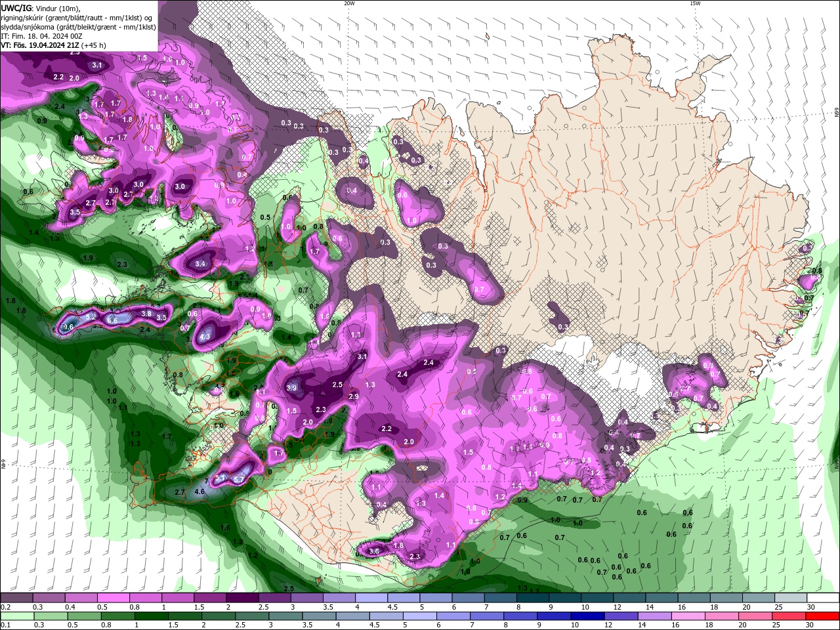Pick the upper legend swatch between 6 and 7
The height and width of the screenshot is (630, 840).
[468, 598]
